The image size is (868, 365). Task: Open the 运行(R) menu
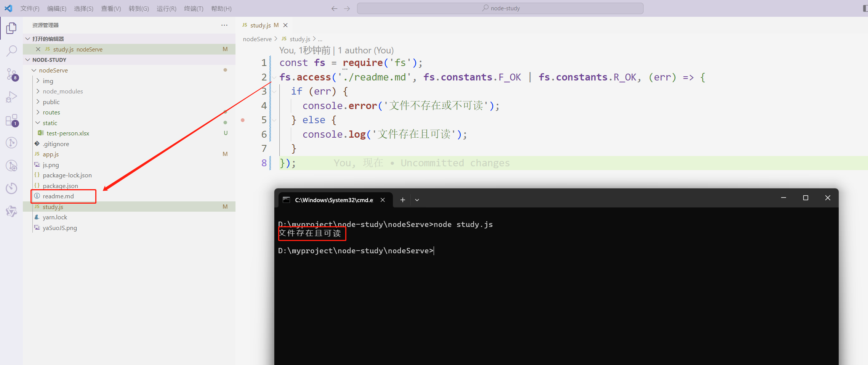(x=166, y=8)
